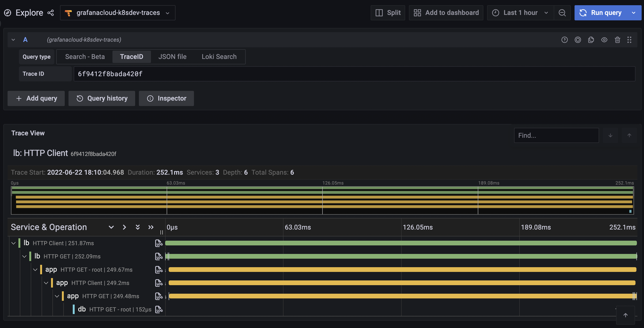Viewport: 644px width, 328px height.
Task: Open the Query history panel
Action: [102, 98]
